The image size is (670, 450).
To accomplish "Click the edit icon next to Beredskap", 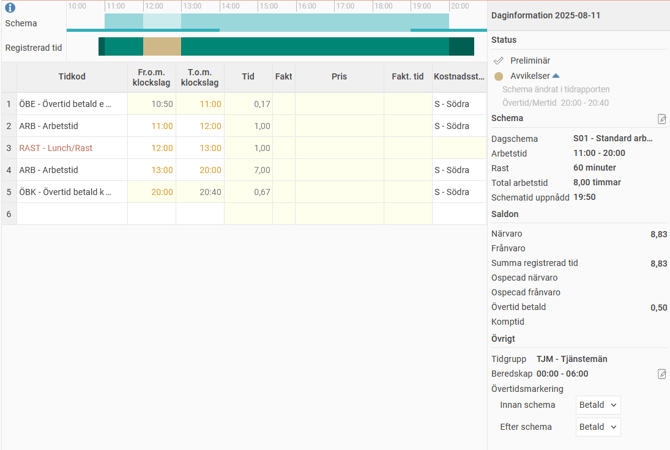I will (661, 374).
